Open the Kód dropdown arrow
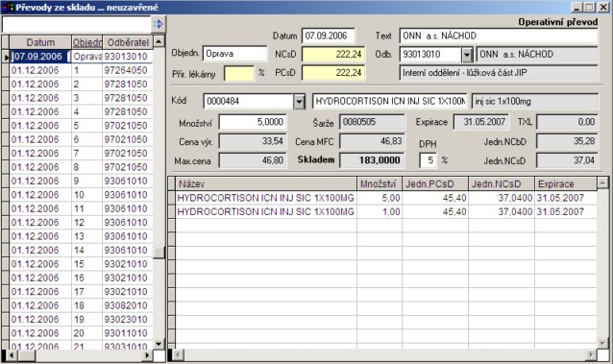Viewport: 613px width, 364px height. coord(300,101)
